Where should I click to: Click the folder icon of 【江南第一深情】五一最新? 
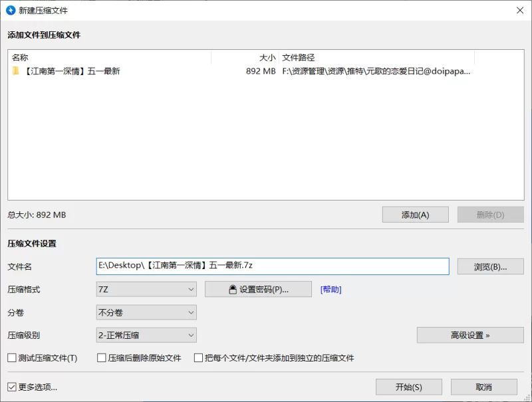tap(16, 71)
